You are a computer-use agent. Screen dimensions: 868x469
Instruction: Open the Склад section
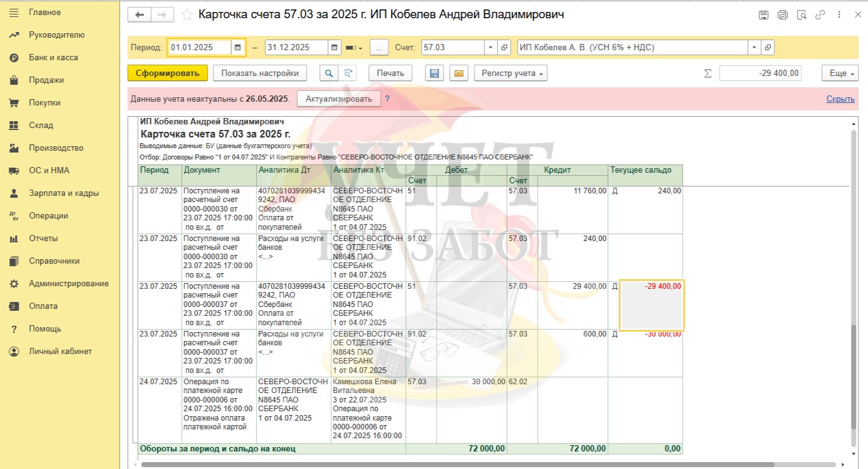pos(60,125)
